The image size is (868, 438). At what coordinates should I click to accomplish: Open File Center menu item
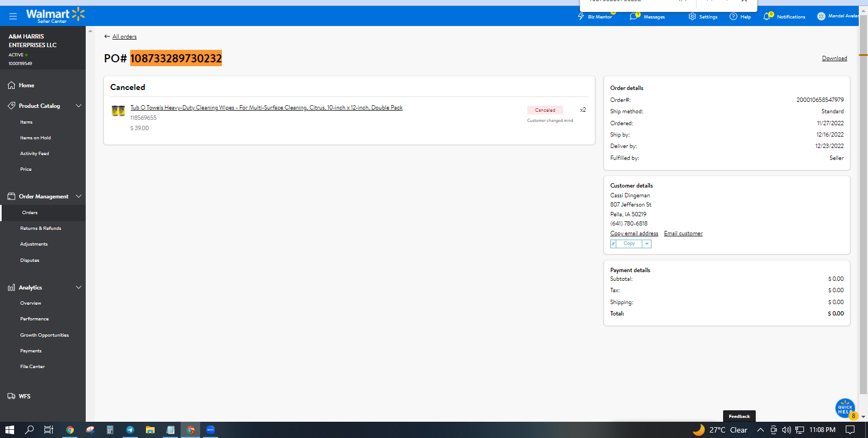pyautogui.click(x=33, y=366)
